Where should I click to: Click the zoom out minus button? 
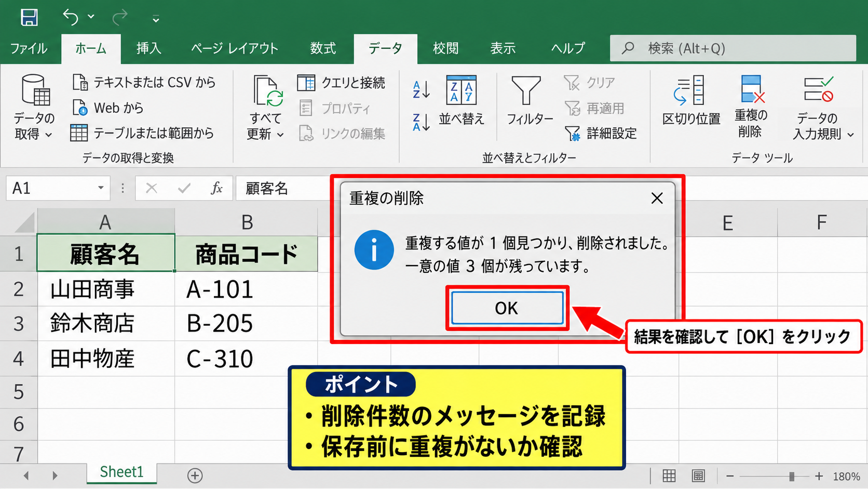point(730,476)
